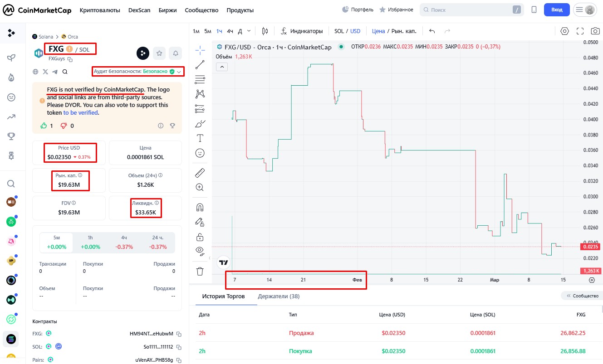Switch chart type with candlestick icon
This screenshot has height=364, width=603.
point(265,31)
